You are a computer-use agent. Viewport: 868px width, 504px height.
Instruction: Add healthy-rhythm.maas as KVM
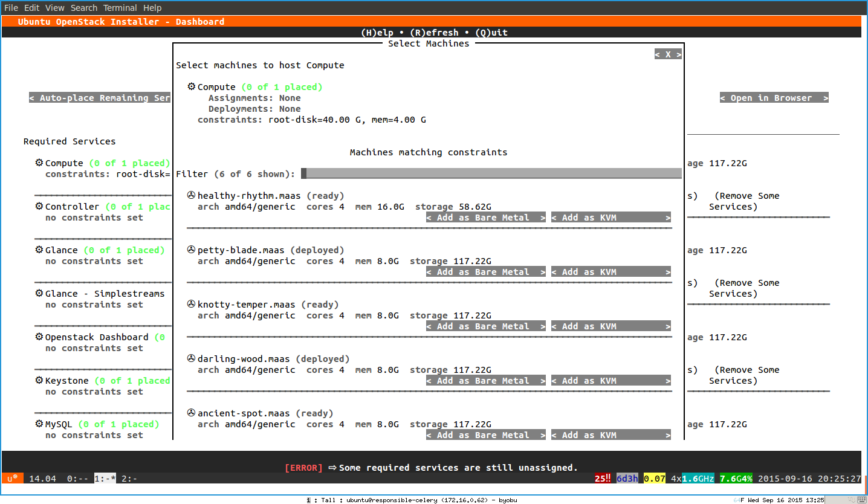[611, 218]
